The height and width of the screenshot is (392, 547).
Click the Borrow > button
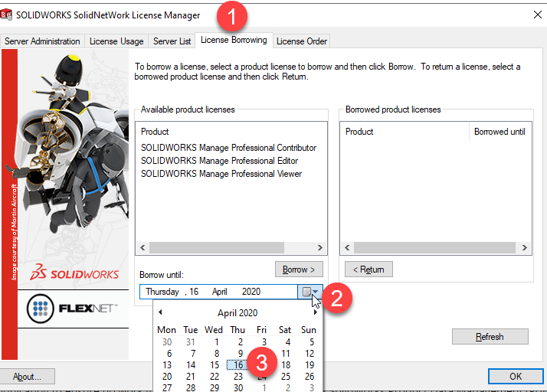click(x=299, y=269)
